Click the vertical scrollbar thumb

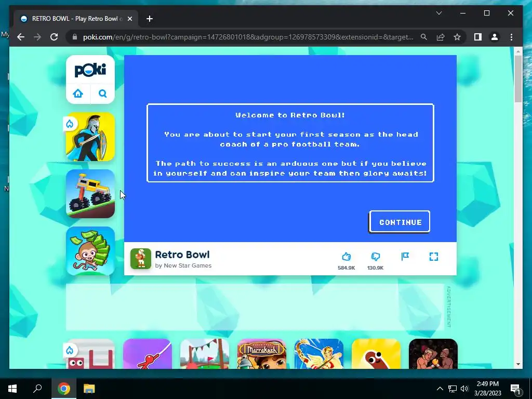click(518, 79)
